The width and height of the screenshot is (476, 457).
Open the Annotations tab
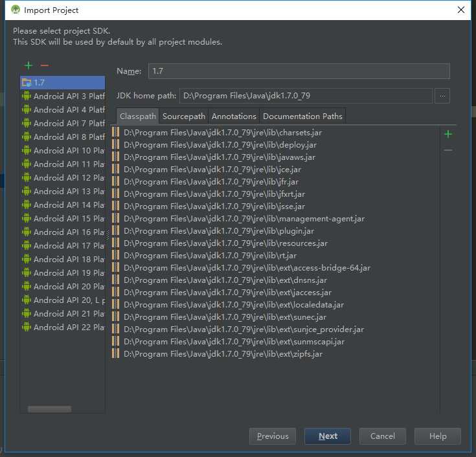234,117
